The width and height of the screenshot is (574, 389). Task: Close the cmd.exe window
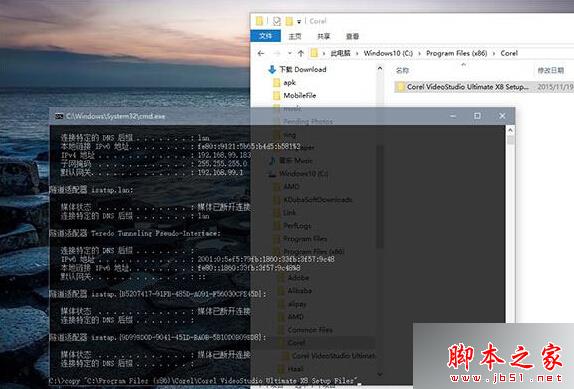pyautogui.click(x=502, y=116)
